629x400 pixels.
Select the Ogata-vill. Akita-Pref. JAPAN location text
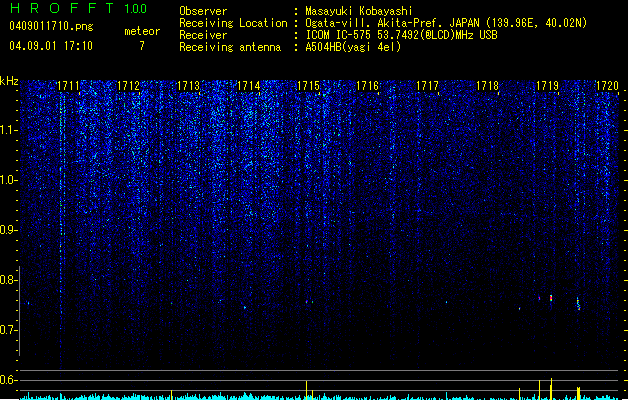(446, 23)
